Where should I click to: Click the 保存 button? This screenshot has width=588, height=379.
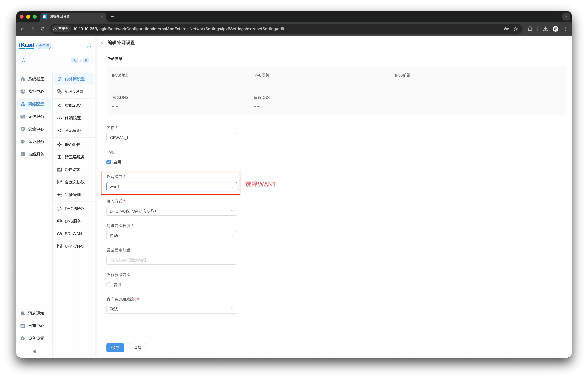coord(115,348)
